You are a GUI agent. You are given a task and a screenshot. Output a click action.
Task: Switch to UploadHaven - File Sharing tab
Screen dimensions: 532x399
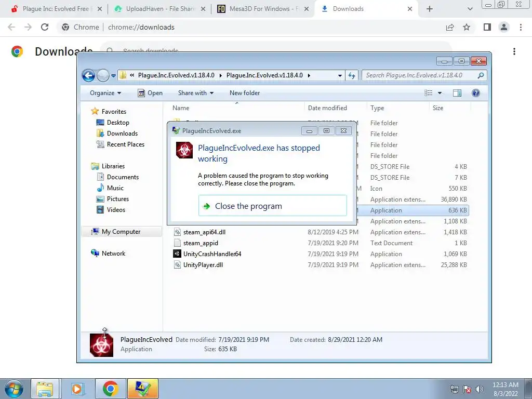(159, 9)
